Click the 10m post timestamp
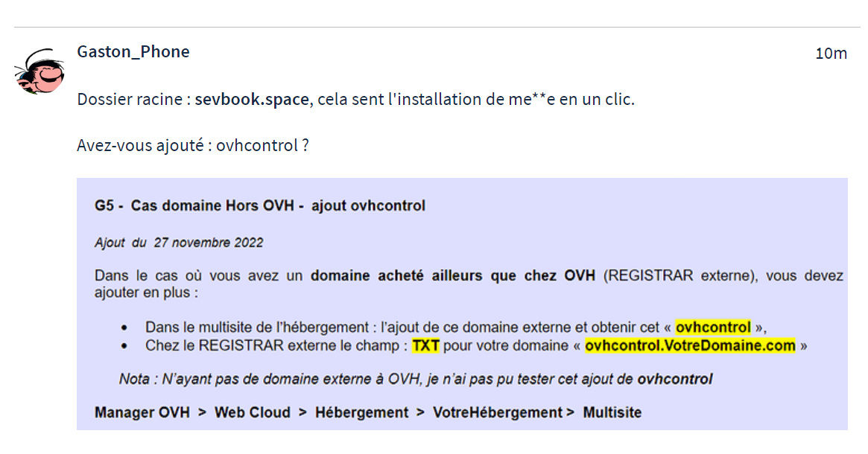The image size is (868, 454). [831, 53]
